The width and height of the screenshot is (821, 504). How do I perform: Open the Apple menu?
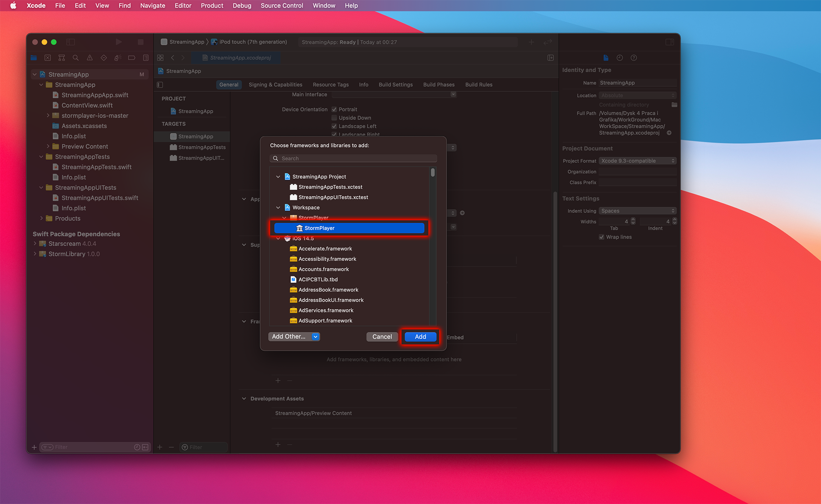coord(13,6)
